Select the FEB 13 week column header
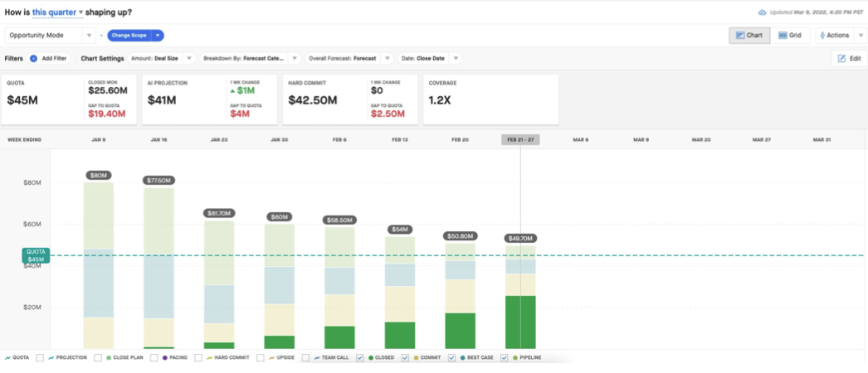This screenshot has width=868, height=373. point(400,140)
